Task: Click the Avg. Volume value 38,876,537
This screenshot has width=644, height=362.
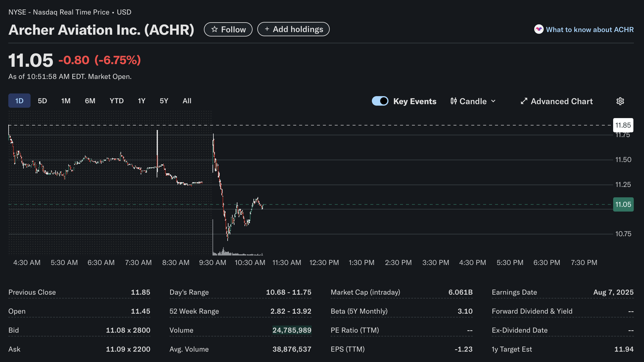Action: 292,349
